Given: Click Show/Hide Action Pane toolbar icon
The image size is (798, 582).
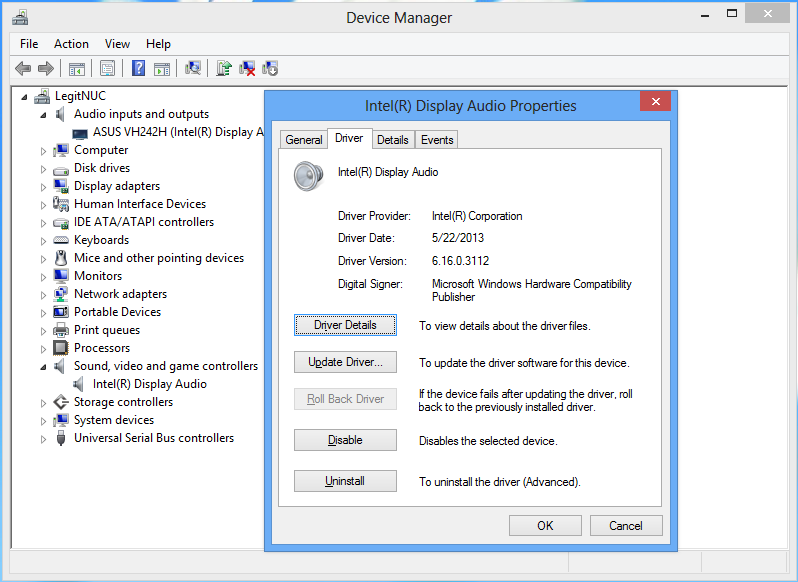Looking at the screenshot, I should click(162, 69).
